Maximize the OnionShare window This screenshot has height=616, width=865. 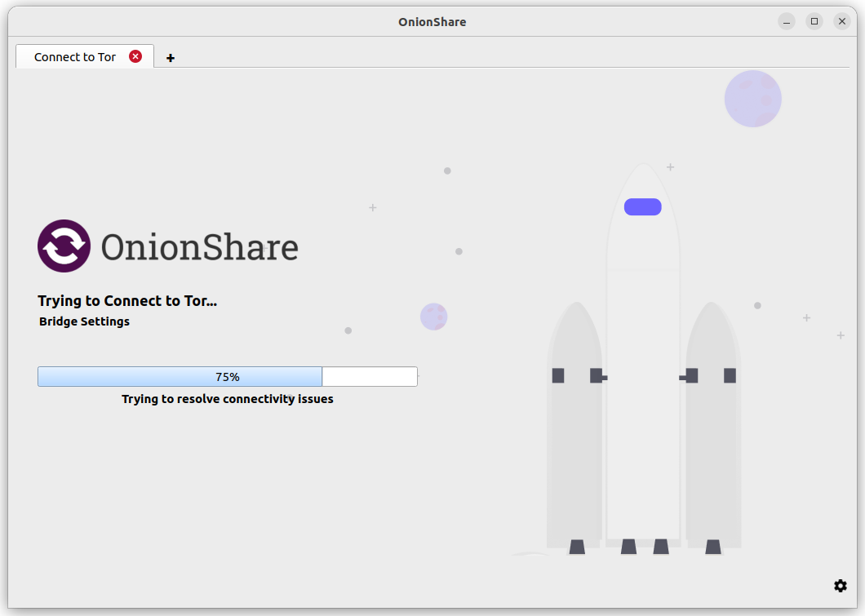(x=814, y=21)
